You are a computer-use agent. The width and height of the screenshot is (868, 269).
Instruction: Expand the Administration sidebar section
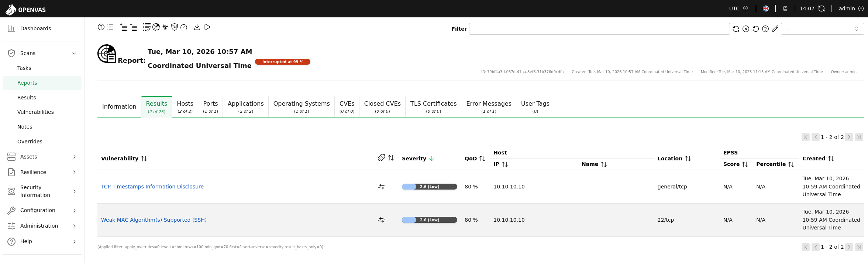(x=74, y=226)
